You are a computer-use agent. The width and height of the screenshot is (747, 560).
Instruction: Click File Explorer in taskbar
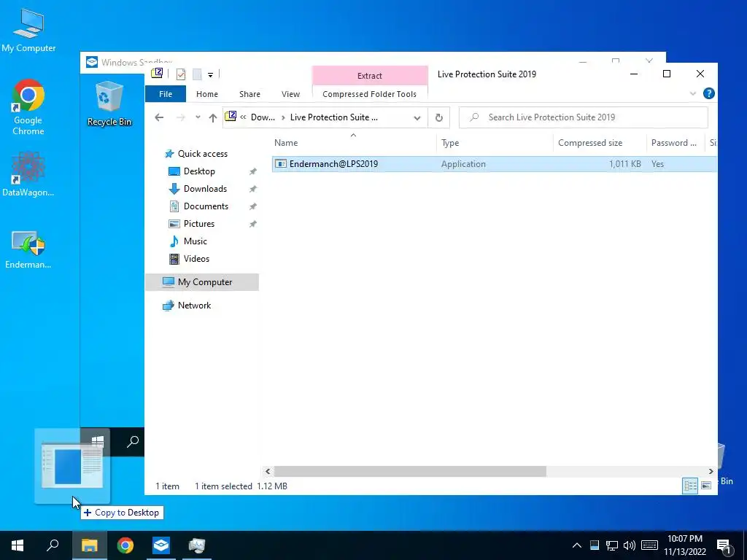click(89, 545)
